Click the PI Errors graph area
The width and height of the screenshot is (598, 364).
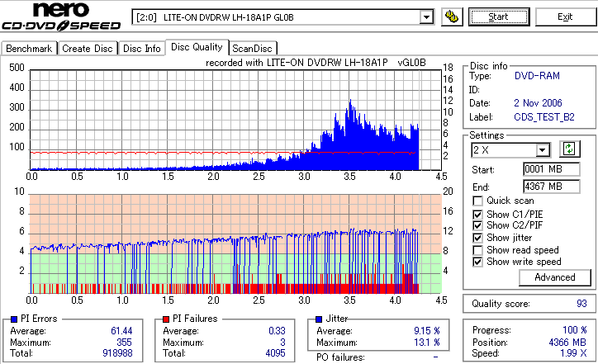235,120
